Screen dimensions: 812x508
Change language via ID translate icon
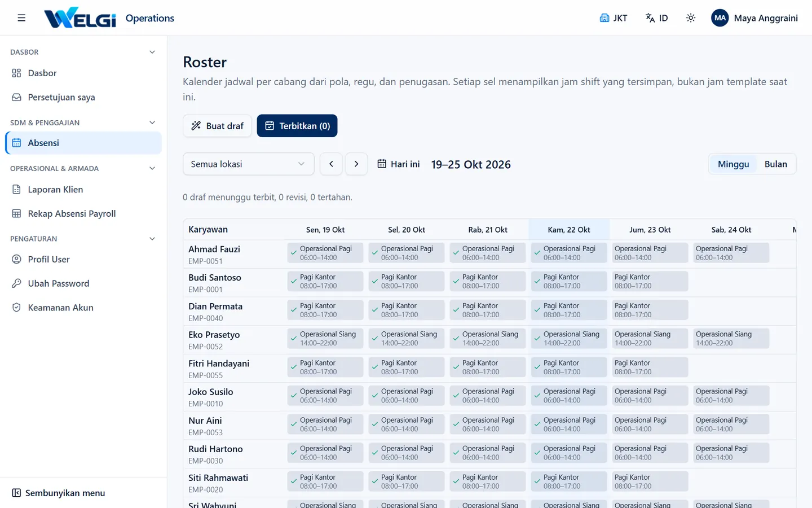[x=656, y=18]
